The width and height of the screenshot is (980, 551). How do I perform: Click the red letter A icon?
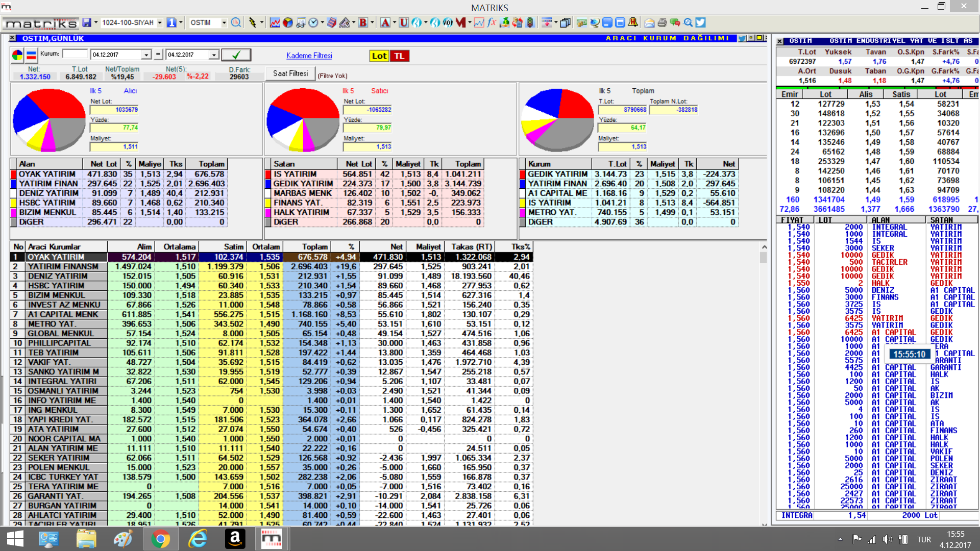tap(385, 22)
